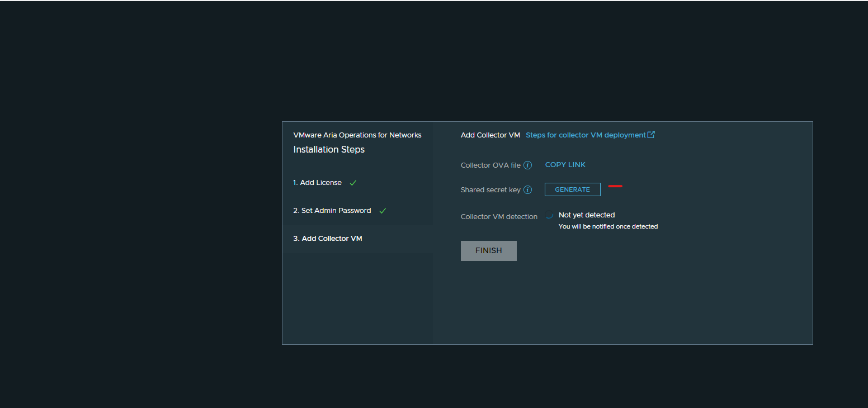Click the 'Add Collector VM' panel heading
The height and width of the screenshot is (408, 868).
click(x=490, y=135)
